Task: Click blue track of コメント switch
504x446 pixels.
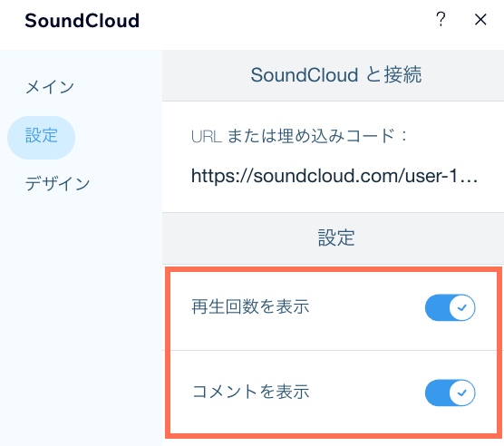Action: coord(437,393)
